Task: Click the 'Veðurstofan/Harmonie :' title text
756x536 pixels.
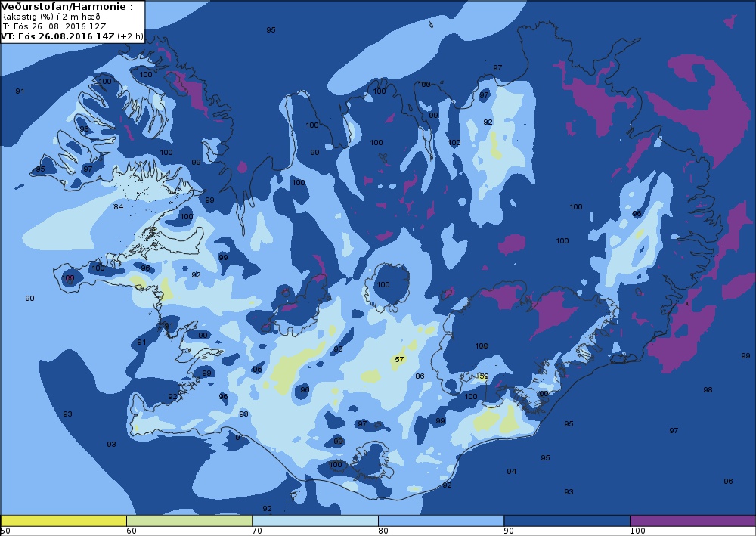Action: 67,7
